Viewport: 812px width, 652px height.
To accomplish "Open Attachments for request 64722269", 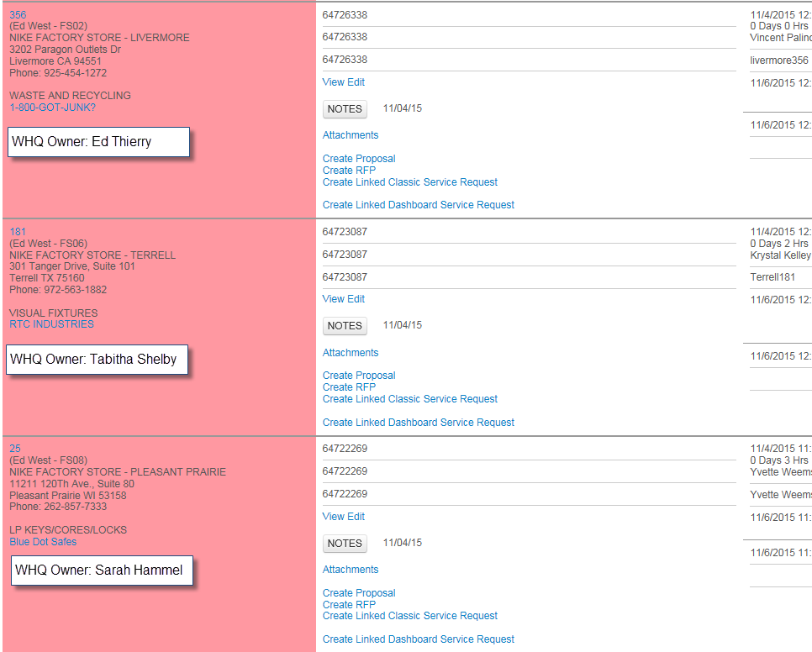I will (351, 570).
